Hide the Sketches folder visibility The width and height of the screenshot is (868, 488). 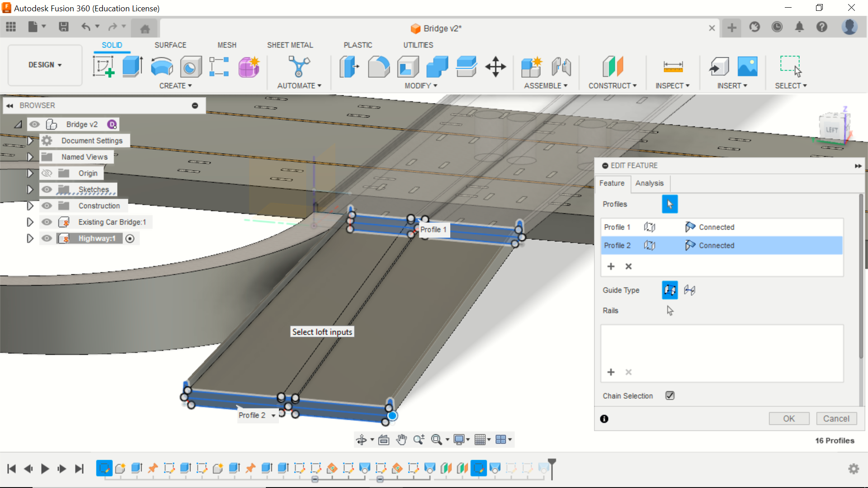47,189
